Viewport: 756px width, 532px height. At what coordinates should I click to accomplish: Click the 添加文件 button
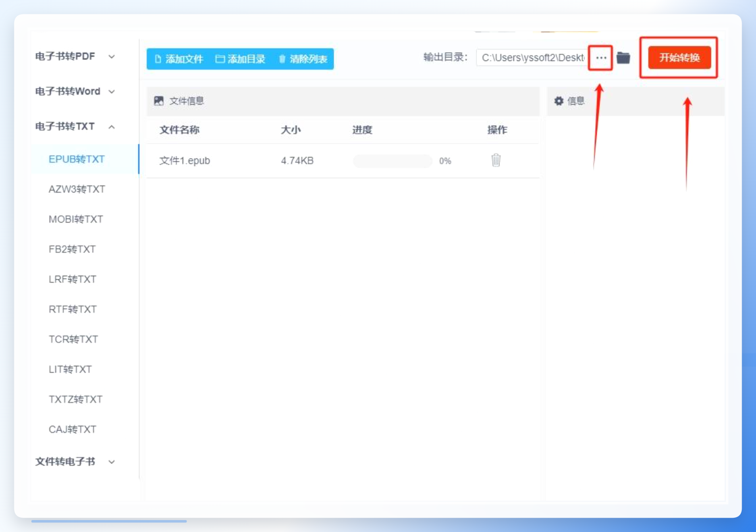178,59
